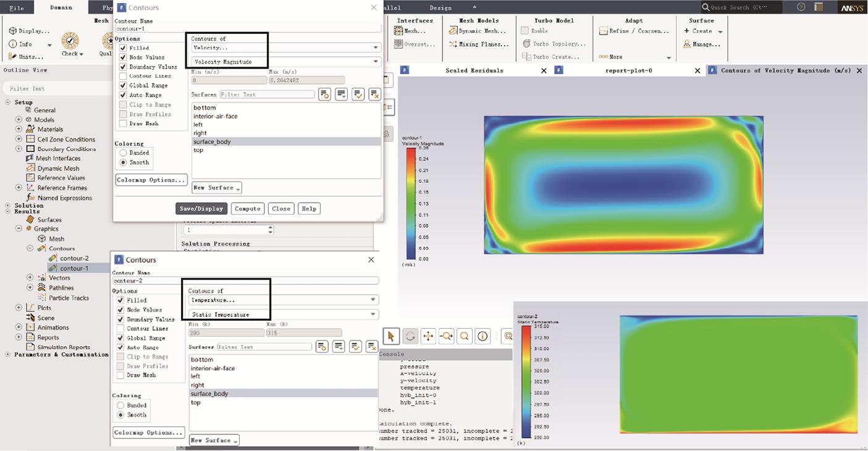868x451 pixels.
Task: Click select-all surfaces icon in contour-1 dialog
Action: click(x=358, y=95)
